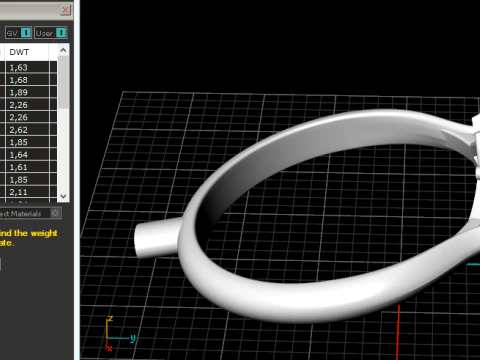Select the 1,61 DWT cell
This screenshot has width=480, height=360.
click(27, 167)
